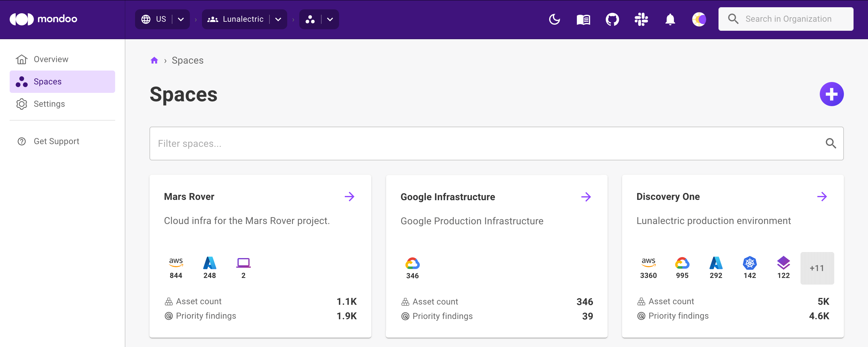Expand the US region dropdown

click(181, 19)
